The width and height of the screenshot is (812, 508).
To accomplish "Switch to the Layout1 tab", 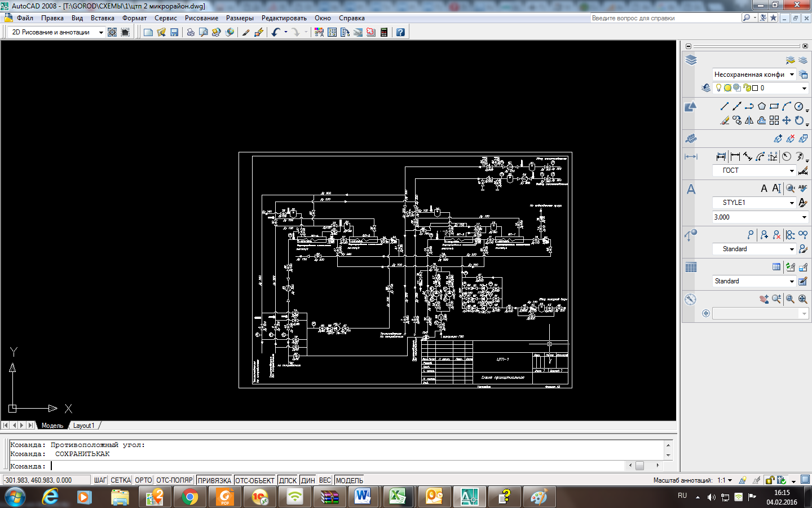I will tap(84, 426).
